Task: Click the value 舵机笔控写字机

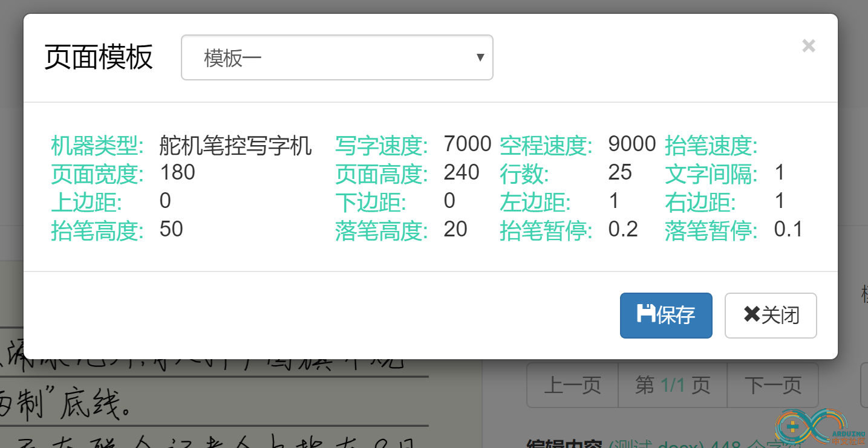Action: 236,146
